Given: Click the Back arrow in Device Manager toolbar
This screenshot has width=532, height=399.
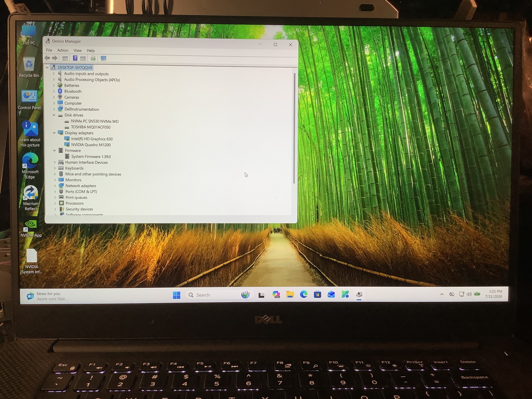Looking at the screenshot, I should (x=47, y=58).
